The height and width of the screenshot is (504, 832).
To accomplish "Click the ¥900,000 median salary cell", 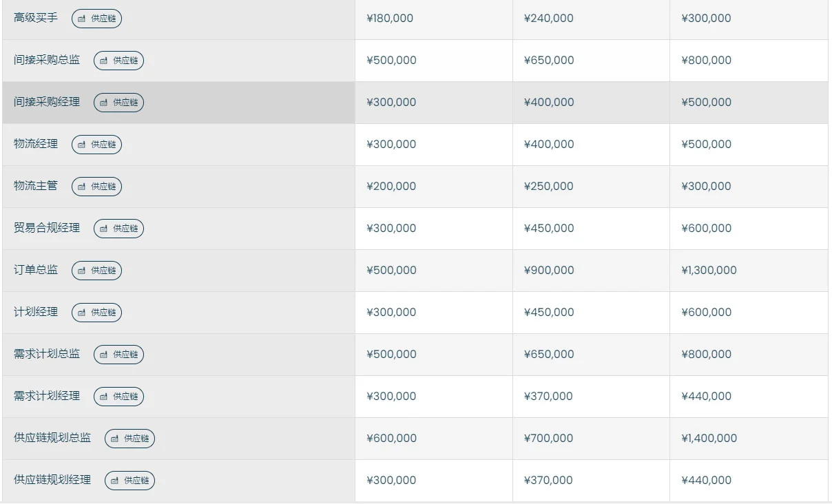I will pos(591,271).
